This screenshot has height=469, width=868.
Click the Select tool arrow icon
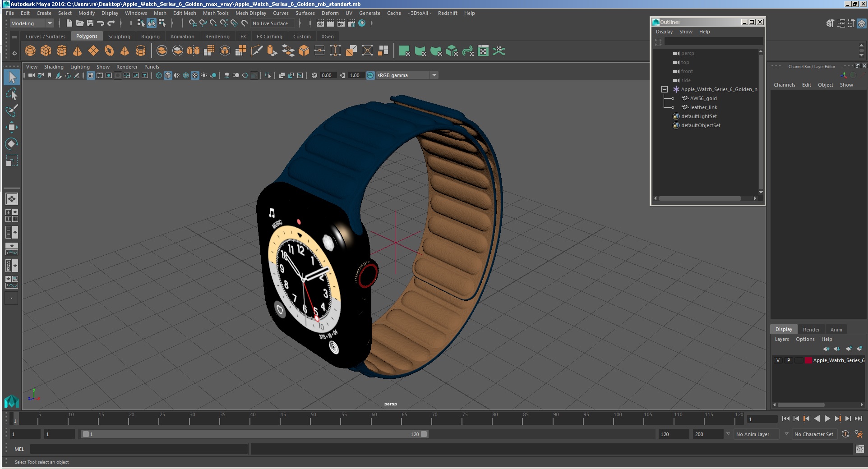click(12, 77)
